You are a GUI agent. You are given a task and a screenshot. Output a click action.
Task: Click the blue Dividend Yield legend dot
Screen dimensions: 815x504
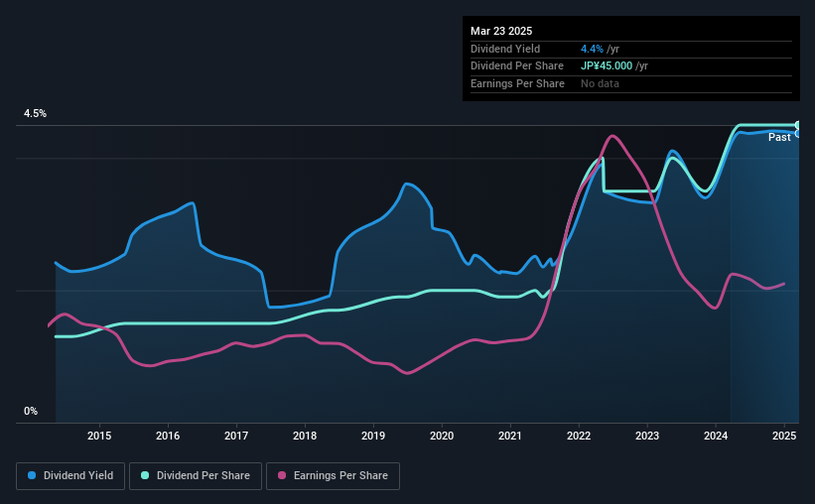[x=32, y=475]
